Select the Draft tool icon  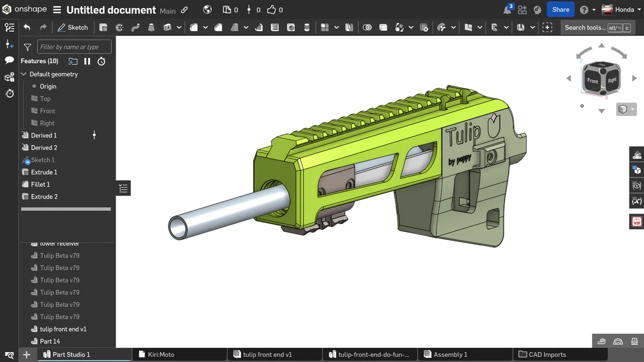234,28
